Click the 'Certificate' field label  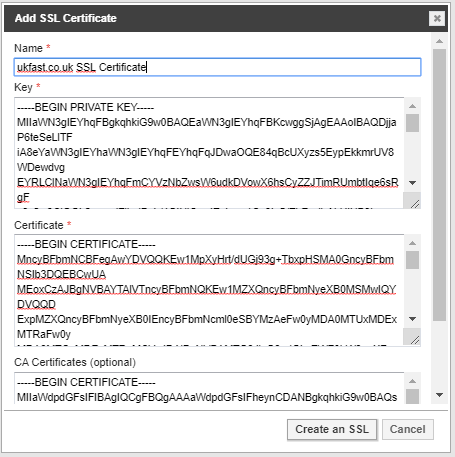point(39,225)
